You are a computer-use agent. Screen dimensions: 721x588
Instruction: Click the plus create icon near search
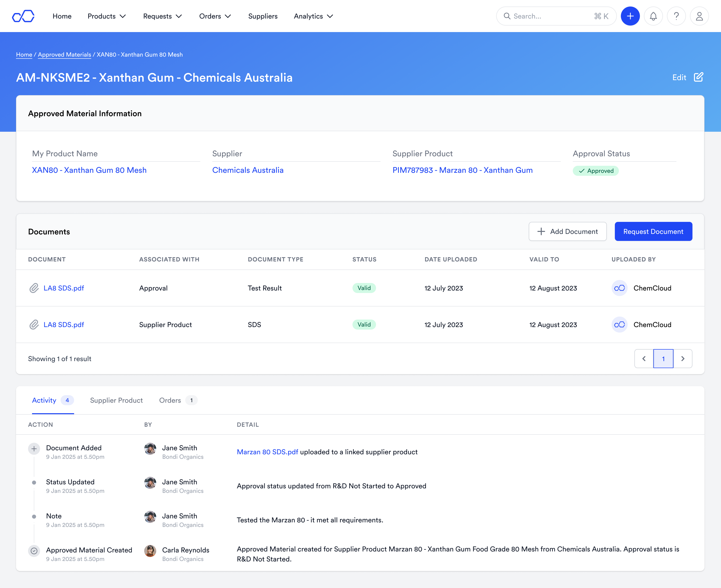pyautogui.click(x=630, y=16)
